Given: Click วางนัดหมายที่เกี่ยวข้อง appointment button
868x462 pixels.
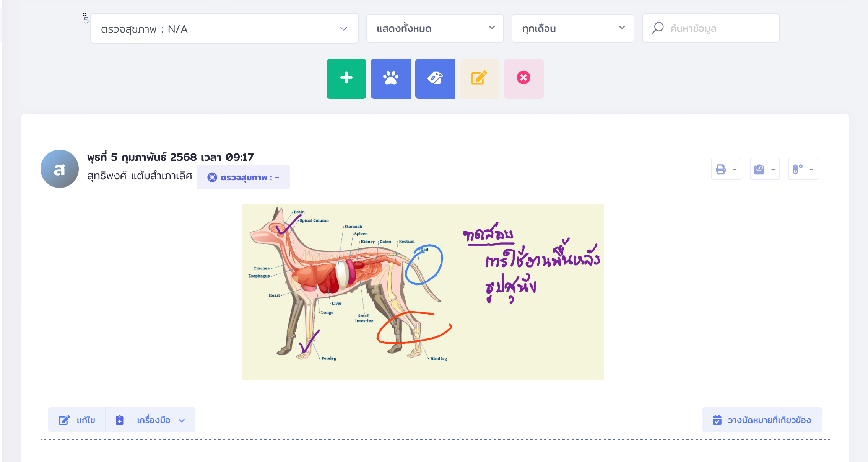Looking at the screenshot, I should pyautogui.click(x=762, y=420).
